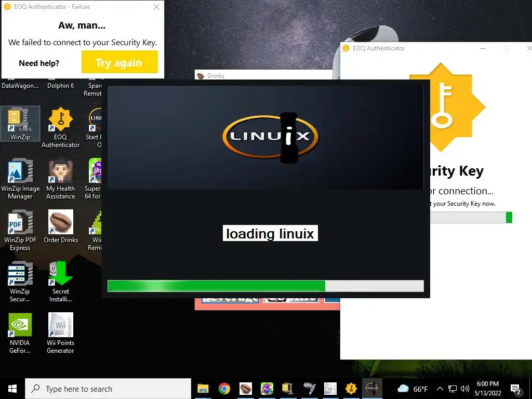
Task: Click the Linuix logo in the loader
Action: click(270, 137)
